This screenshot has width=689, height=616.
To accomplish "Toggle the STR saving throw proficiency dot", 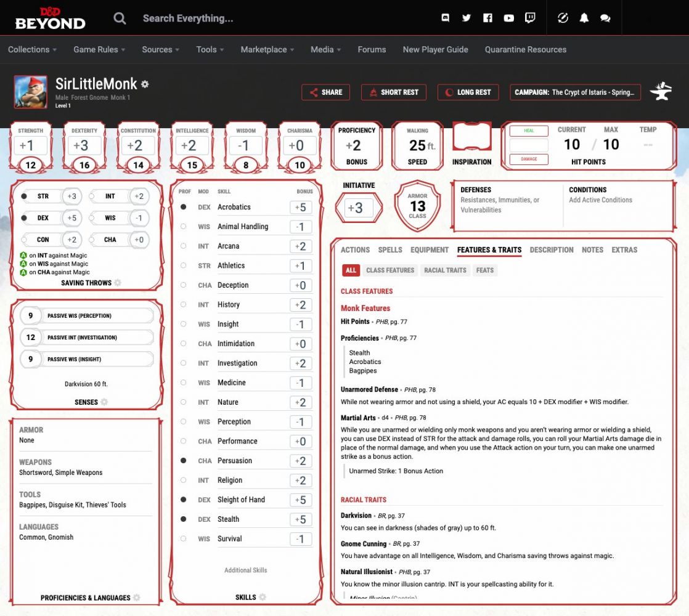I will pos(24,197).
